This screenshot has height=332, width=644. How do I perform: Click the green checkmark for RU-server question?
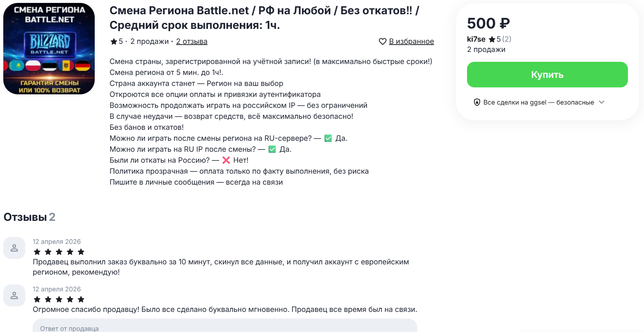point(328,138)
